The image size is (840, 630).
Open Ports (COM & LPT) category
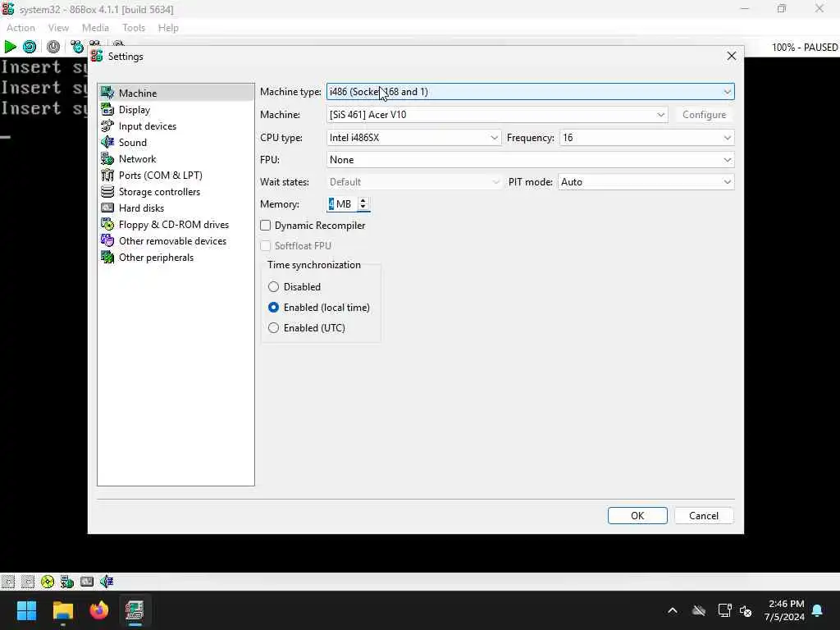176,176
